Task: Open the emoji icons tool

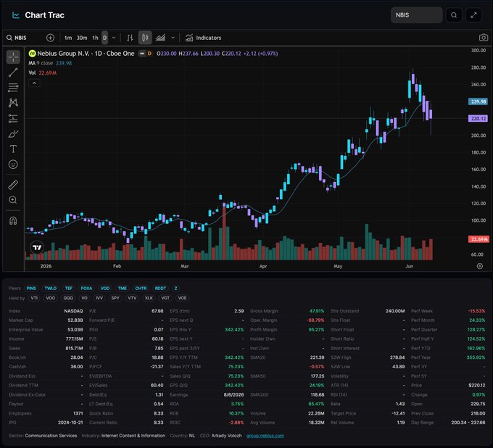Action: (x=13, y=165)
